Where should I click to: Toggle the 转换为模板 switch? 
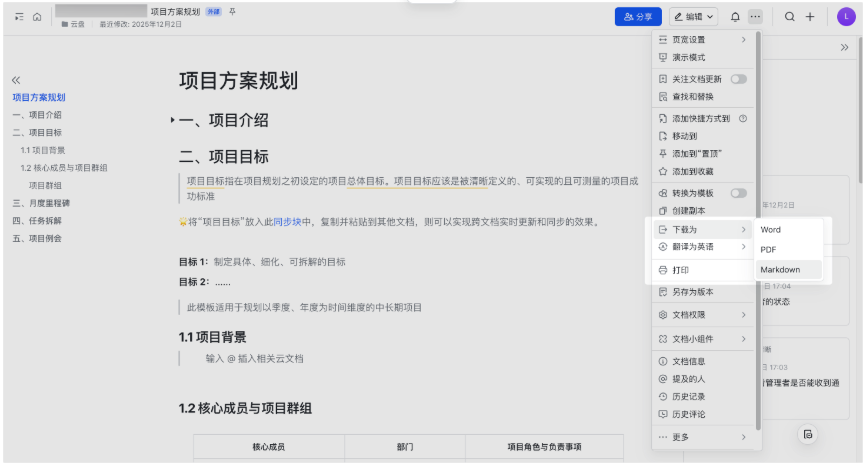tap(738, 193)
